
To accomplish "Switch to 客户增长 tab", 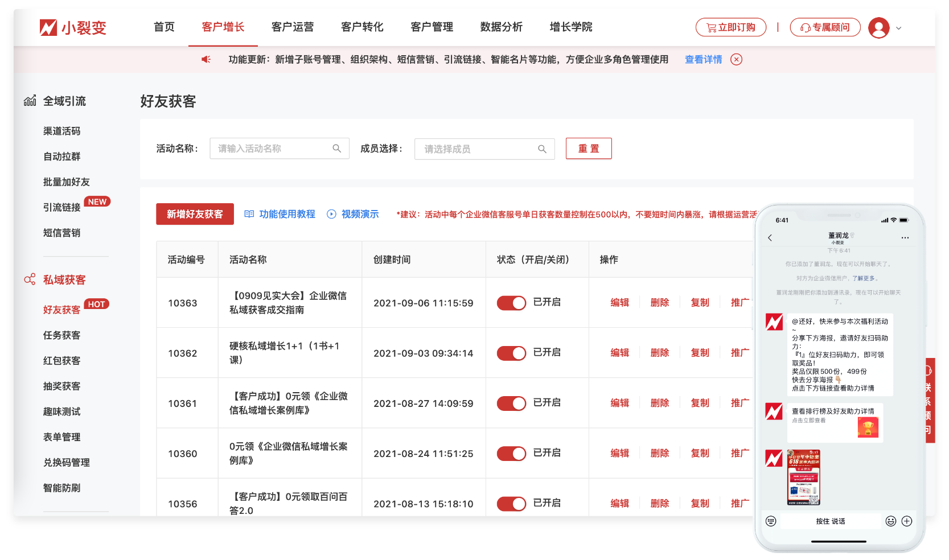I will click(x=223, y=27).
